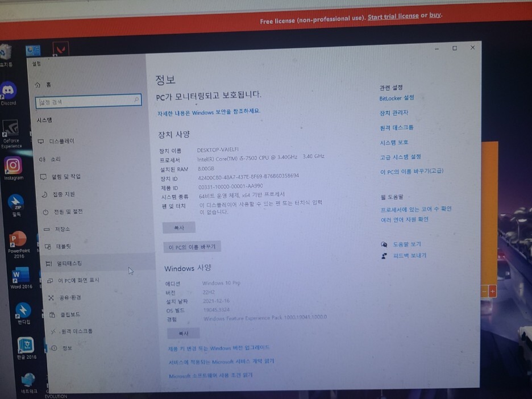Click the power icon beside 전원 및 절전
Viewport: 532px width, 399px height.
pyautogui.click(x=45, y=212)
